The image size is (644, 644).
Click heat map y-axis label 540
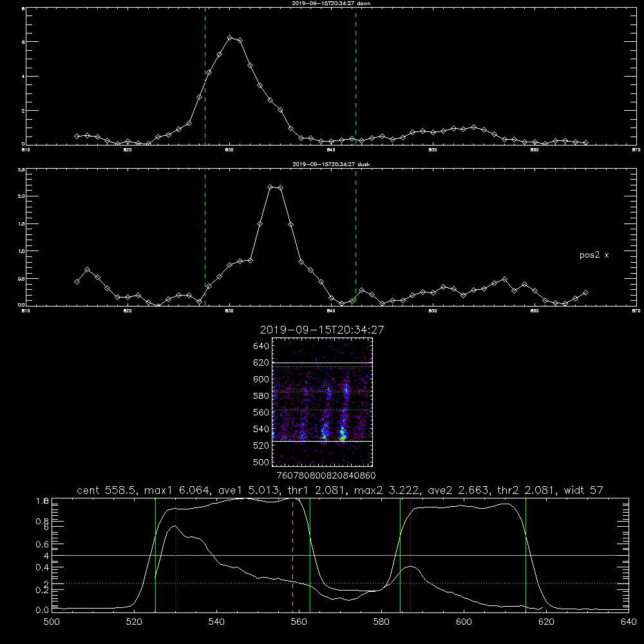click(x=261, y=429)
